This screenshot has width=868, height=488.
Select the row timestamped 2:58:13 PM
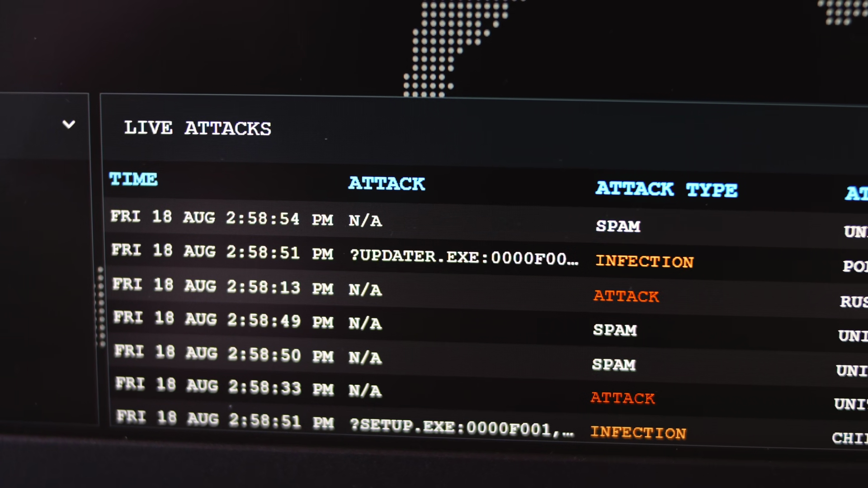tap(223, 286)
